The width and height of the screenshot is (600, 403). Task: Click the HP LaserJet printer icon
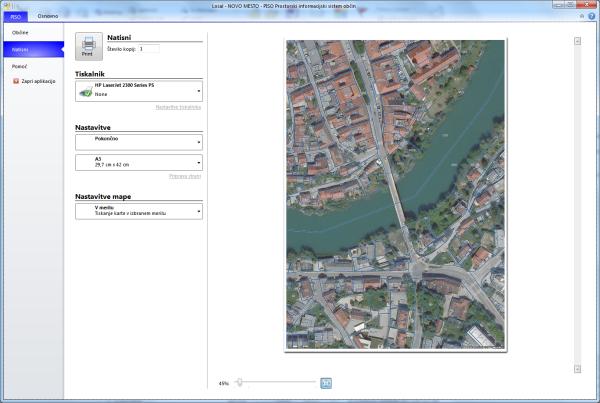coord(85,90)
